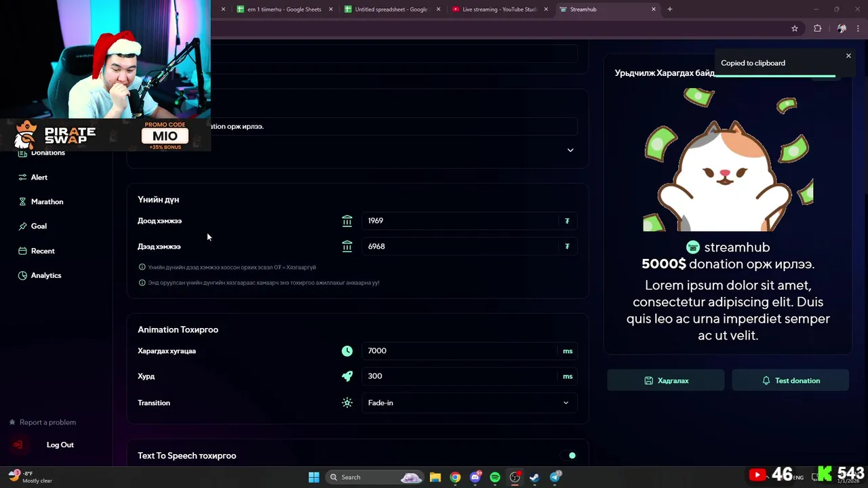Viewport: 868px width, 488px height.
Task: Edit display duration field 7000
Action: click(469, 350)
